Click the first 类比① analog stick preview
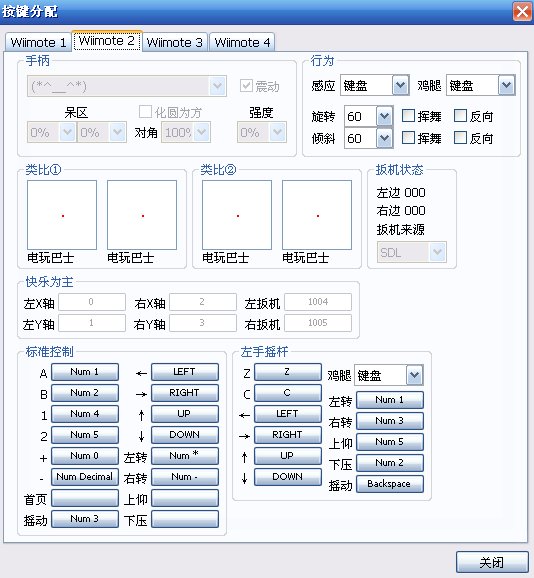Image resolution: width=534 pixels, height=578 pixels. 62,215
